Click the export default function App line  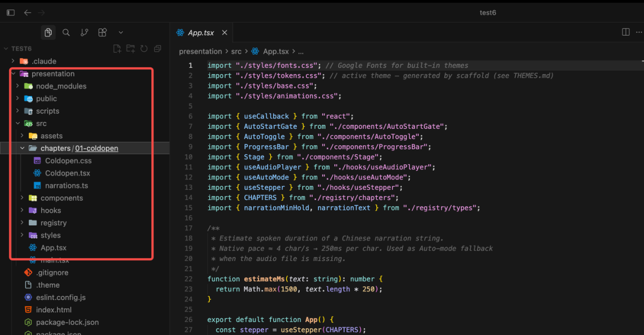(x=270, y=320)
